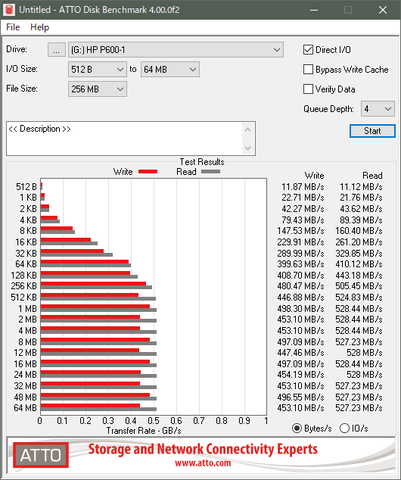Visit www.atto.com link
The height and width of the screenshot is (480, 401).
coord(203,463)
